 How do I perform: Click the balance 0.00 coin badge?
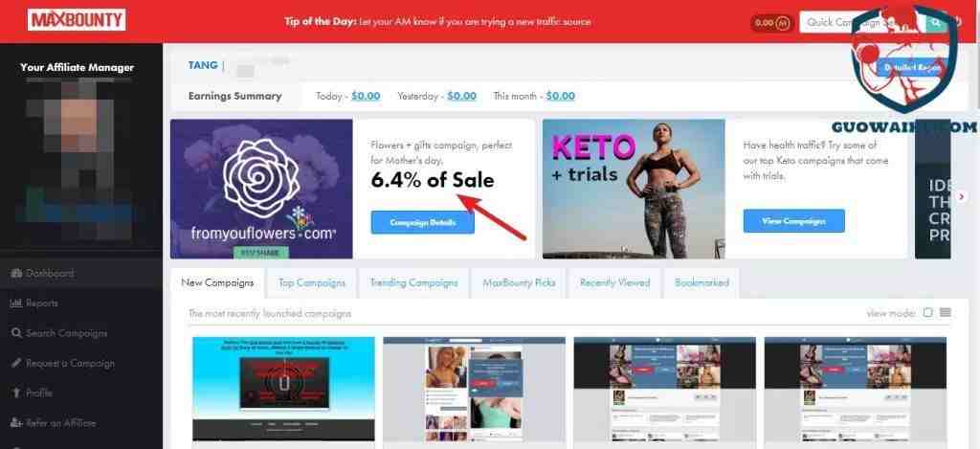[772, 23]
